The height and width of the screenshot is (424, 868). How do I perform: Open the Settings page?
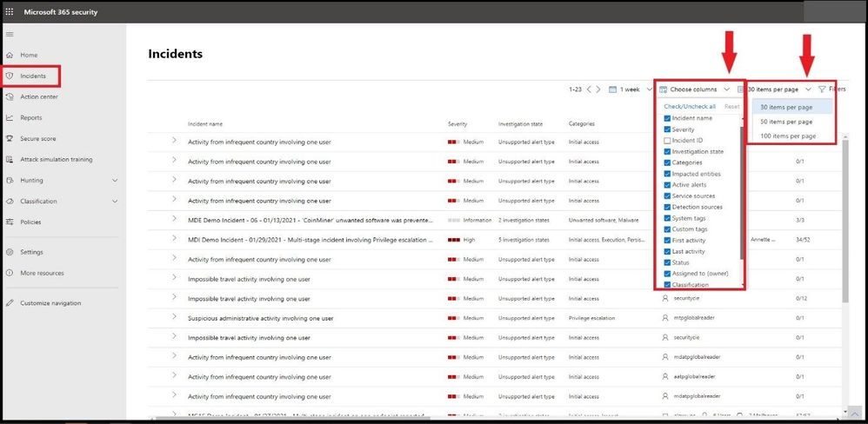[x=31, y=252]
